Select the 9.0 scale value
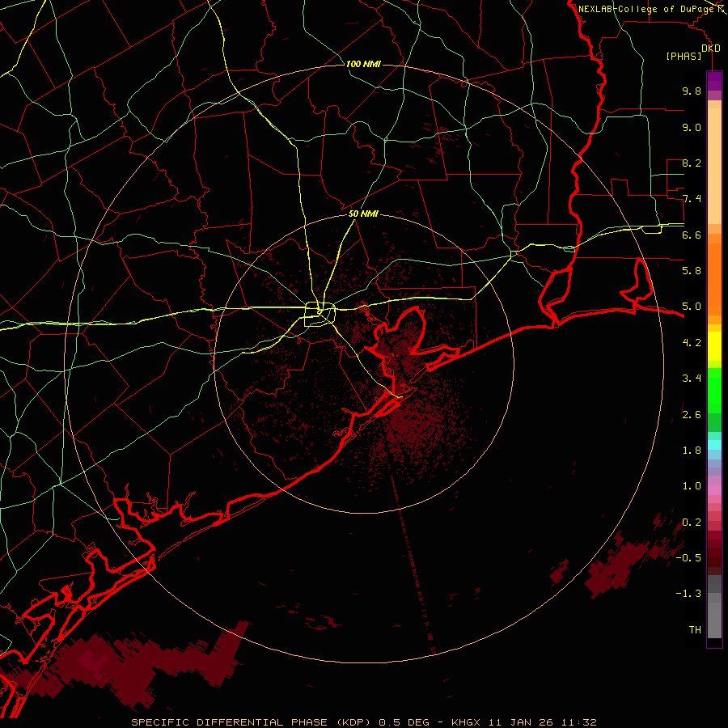The width and height of the screenshot is (728, 728). (692, 127)
